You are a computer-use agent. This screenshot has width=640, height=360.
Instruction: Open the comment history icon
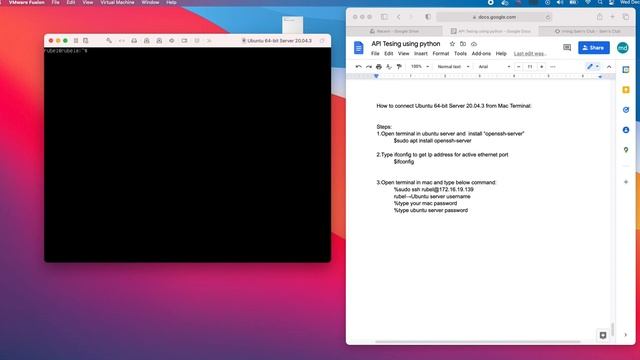click(567, 48)
